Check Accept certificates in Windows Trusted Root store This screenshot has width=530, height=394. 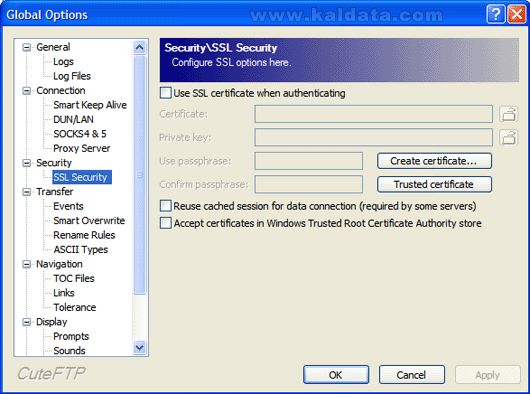coord(166,223)
